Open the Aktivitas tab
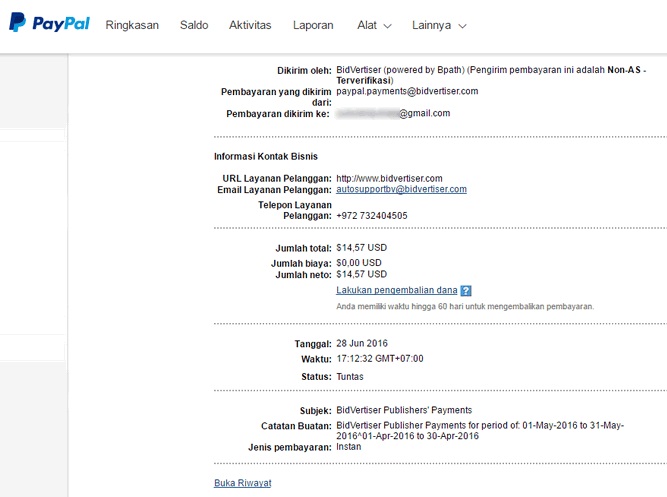 [250, 25]
